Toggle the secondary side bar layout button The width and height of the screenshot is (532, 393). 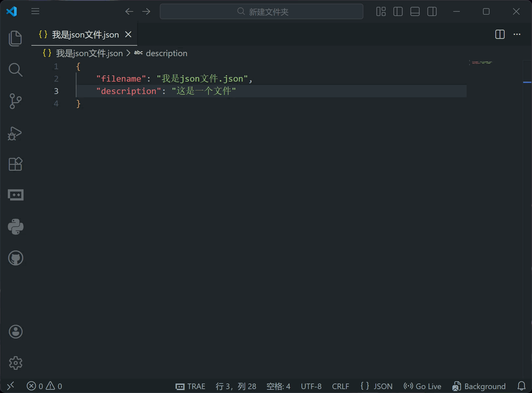(432, 12)
